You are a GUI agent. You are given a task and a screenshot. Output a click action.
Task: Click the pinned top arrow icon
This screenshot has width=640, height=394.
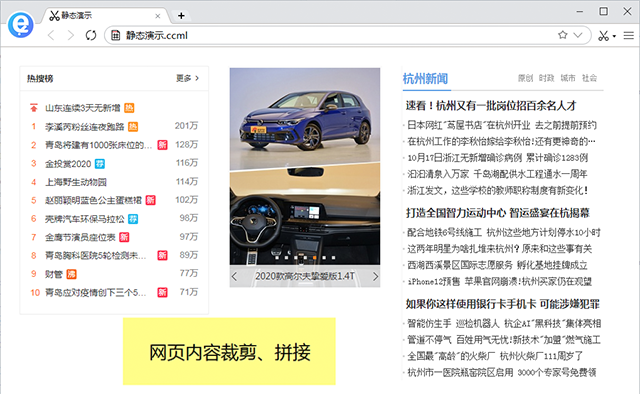pyautogui.click(x=33, y=108)
